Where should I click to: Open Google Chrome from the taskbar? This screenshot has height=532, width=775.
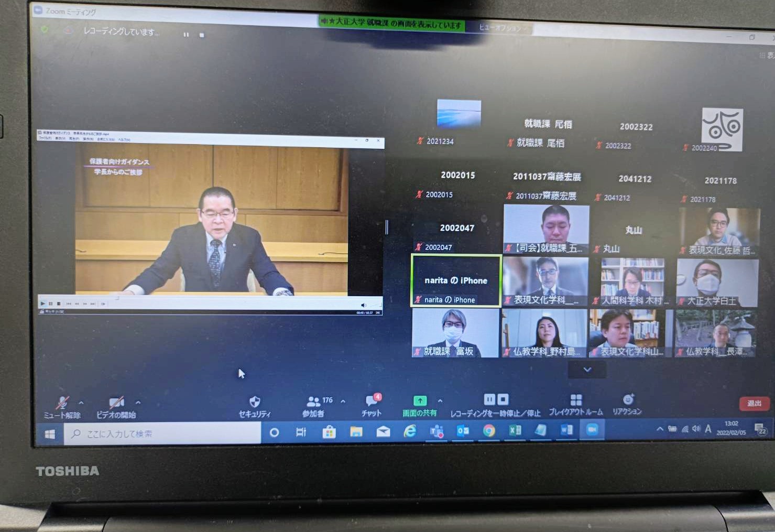coord(489,431)
